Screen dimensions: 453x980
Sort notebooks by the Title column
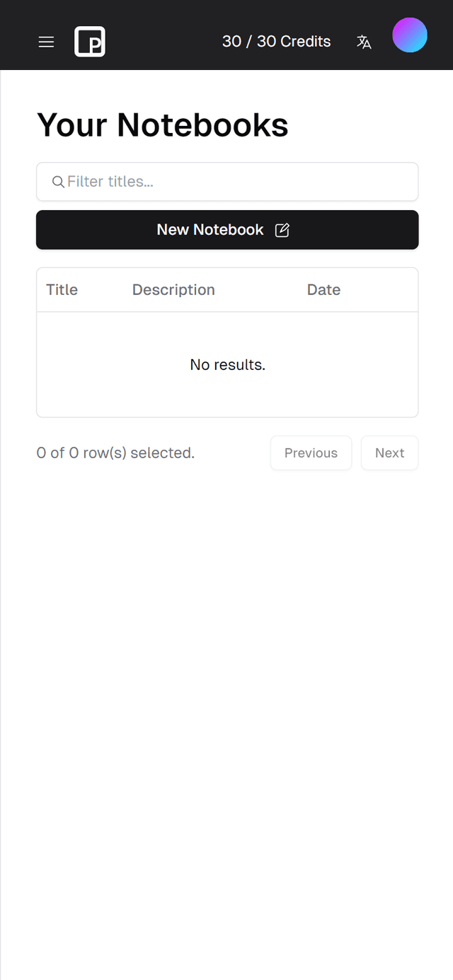[x=62, y=289]
